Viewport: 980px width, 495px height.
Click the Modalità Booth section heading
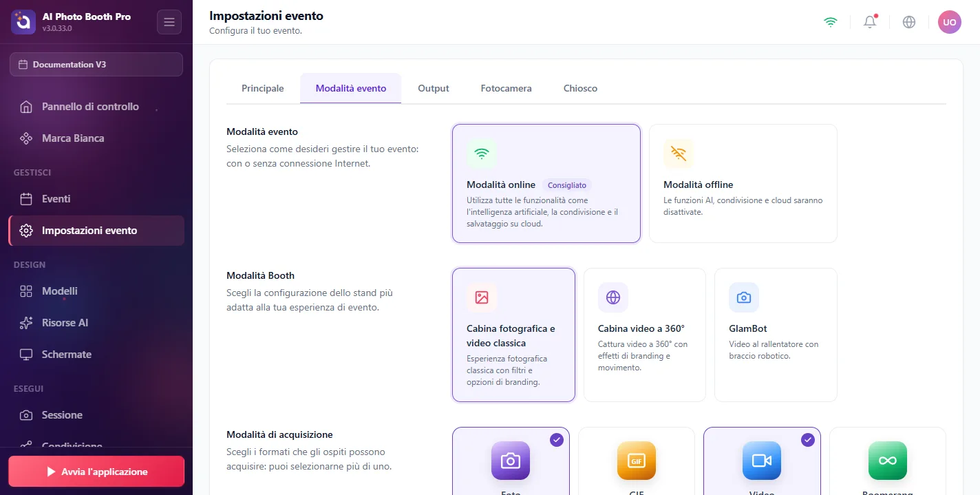tap(260, 275)
